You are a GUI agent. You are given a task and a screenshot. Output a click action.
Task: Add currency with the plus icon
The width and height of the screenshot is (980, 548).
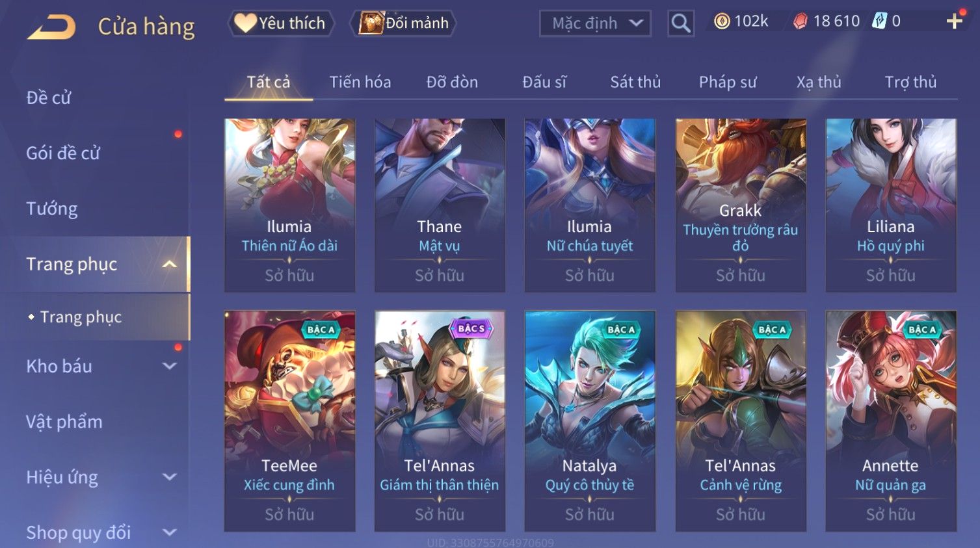pos(954,21)
